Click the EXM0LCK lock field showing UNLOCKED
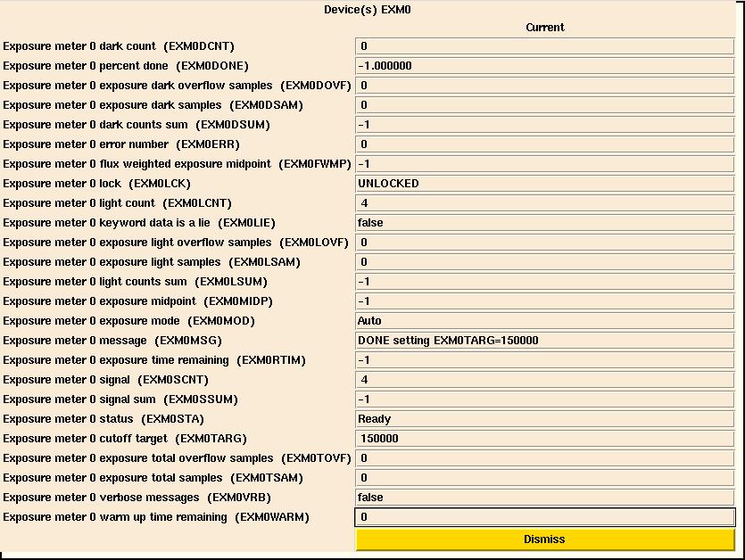The height and width of the screenshot is (560, 745). 544,184
